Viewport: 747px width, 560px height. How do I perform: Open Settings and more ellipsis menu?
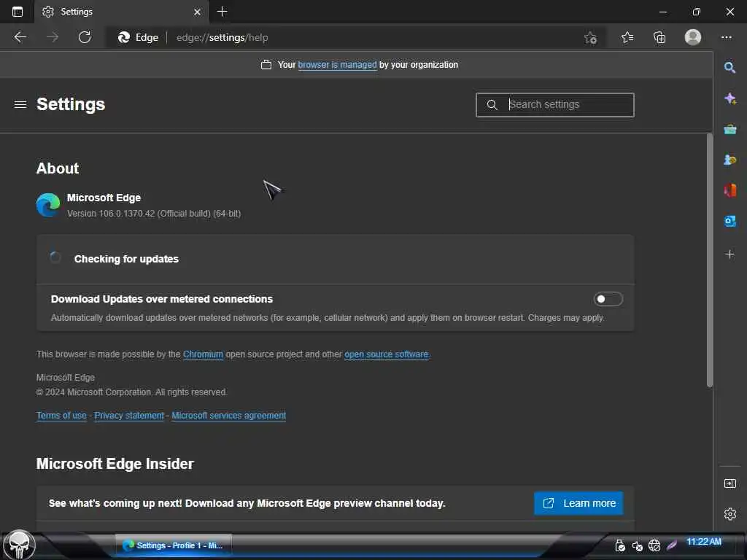[727, 37]
